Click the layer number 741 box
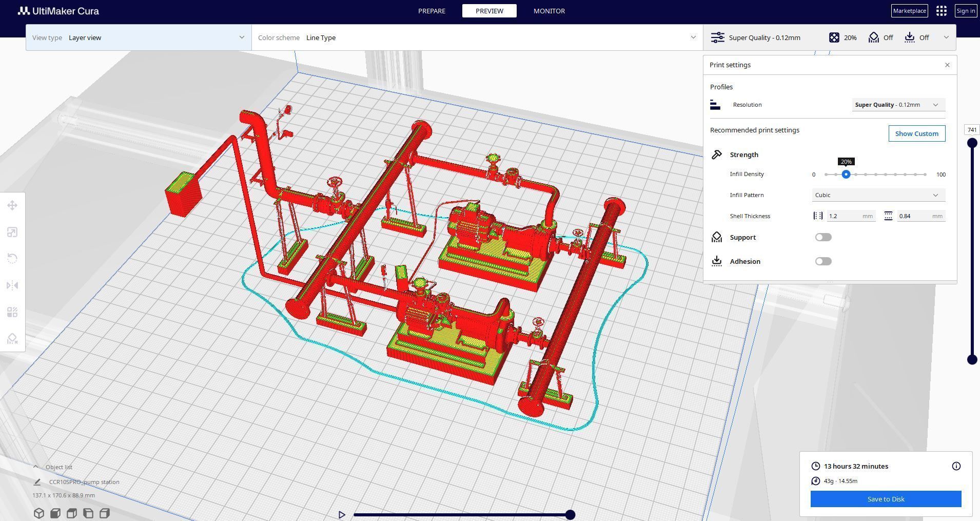This screenshot has height=521, width=980. [972, 130]
